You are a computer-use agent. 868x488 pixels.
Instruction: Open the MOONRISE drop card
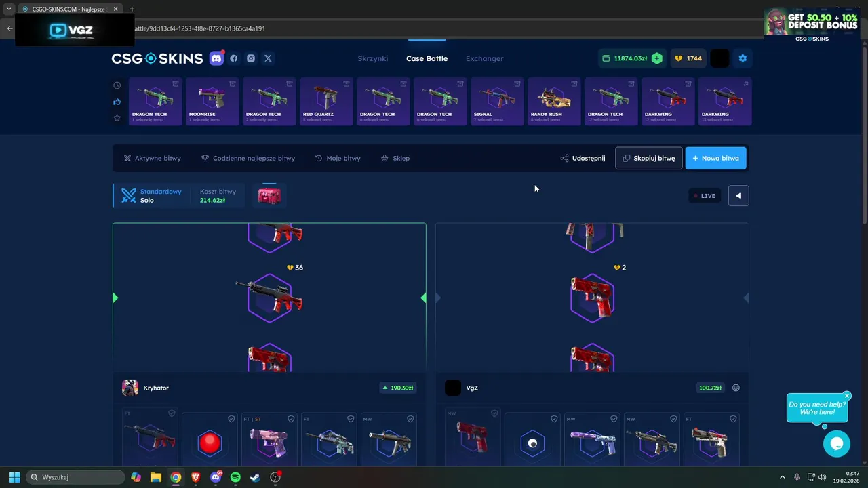[212, 102]
